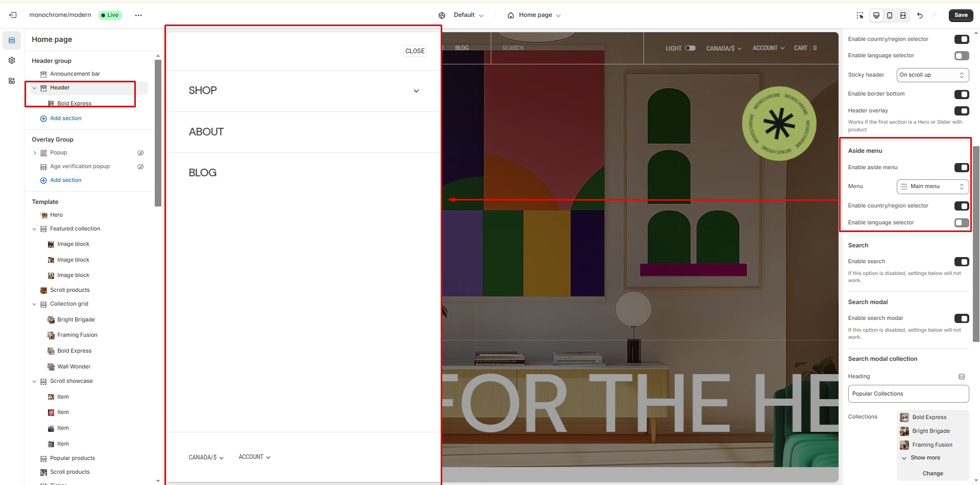Click the undo arrow icon

coord(920,15)
